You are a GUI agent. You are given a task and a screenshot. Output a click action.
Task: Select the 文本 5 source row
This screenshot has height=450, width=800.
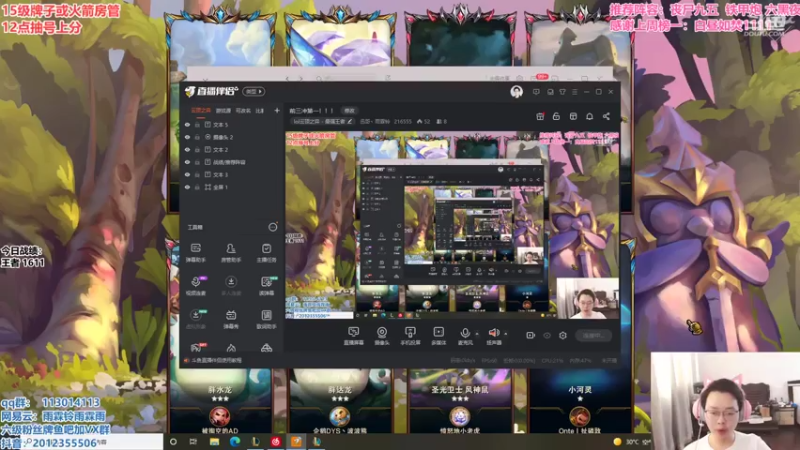click(x=232, y=125)
